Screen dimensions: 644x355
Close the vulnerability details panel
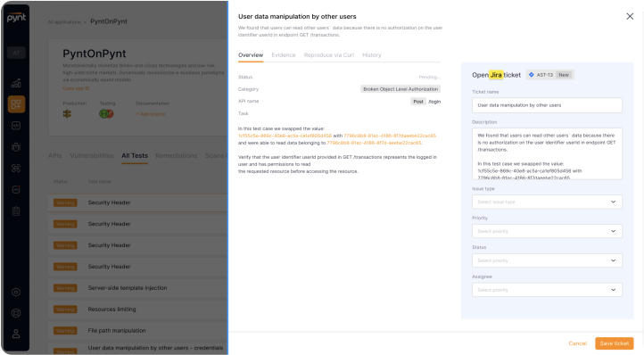click(x=630, y=16)
